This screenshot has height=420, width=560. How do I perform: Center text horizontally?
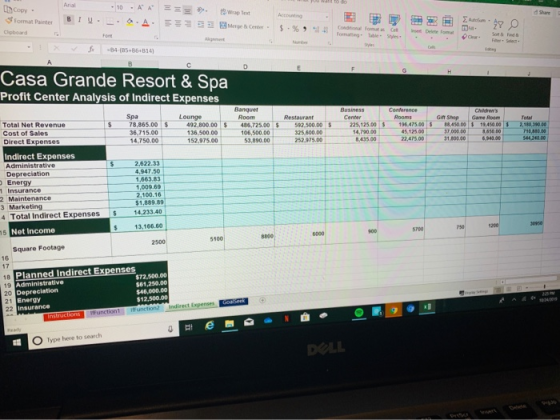point(178,24)
